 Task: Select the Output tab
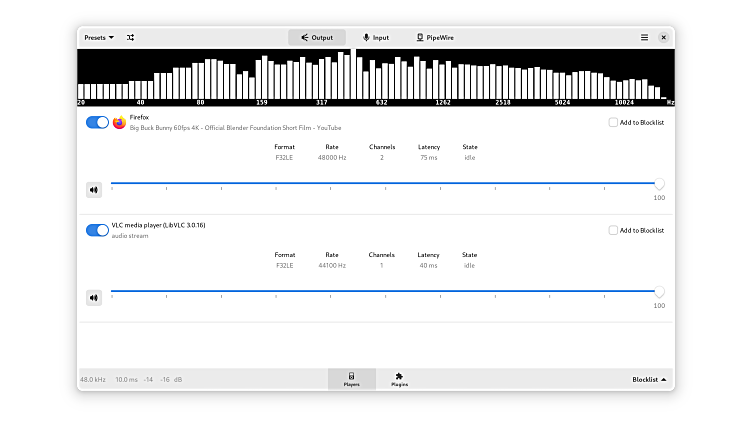[317, 37]
